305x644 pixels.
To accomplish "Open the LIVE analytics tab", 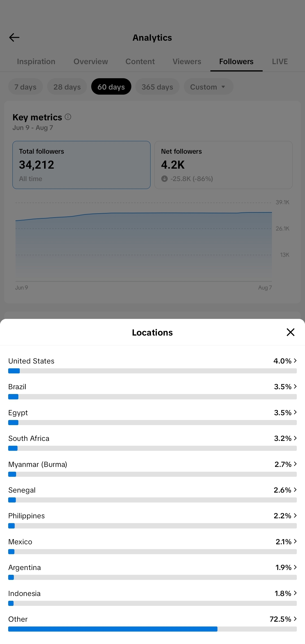I will click(280, 61).
